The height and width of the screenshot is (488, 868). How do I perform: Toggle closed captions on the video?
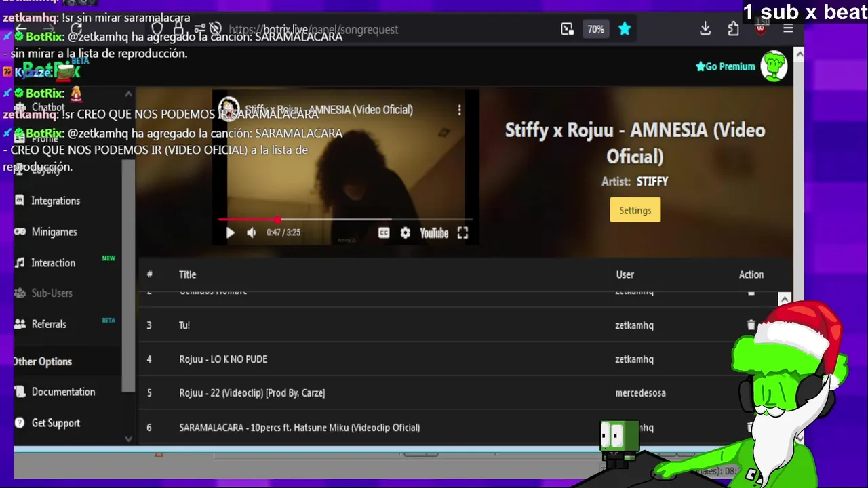click(x=384, y=232)
